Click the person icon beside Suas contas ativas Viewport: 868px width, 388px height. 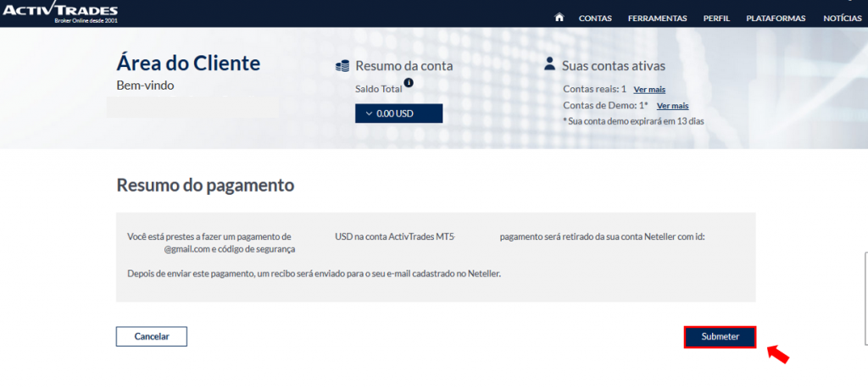pos(549,63)
